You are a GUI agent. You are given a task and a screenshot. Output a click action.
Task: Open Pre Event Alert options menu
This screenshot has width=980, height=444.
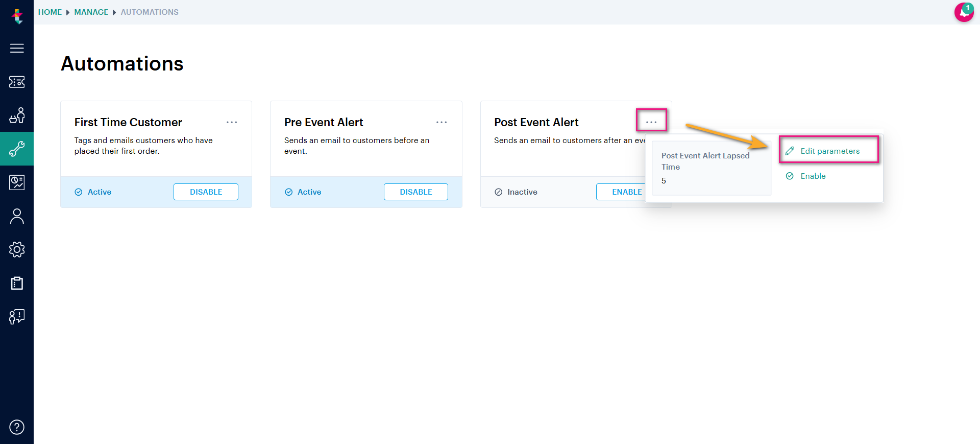442,122
